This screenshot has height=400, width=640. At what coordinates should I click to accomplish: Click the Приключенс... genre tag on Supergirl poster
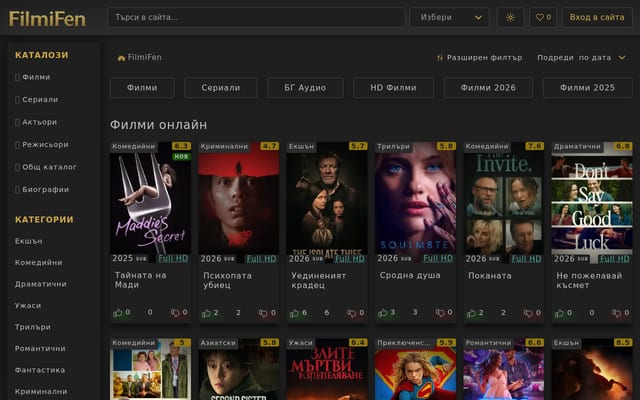(404, 343)
